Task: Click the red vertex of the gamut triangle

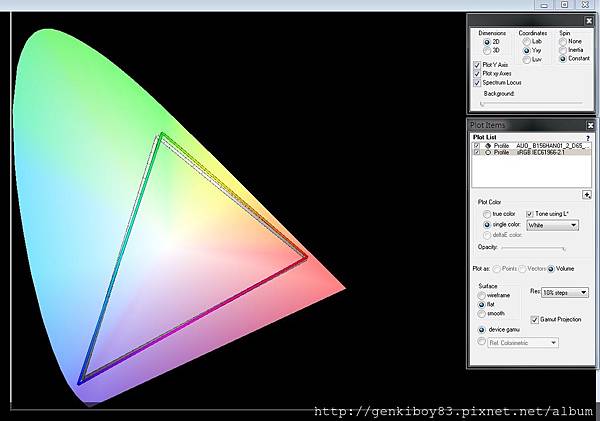Action: coord(306,258)
